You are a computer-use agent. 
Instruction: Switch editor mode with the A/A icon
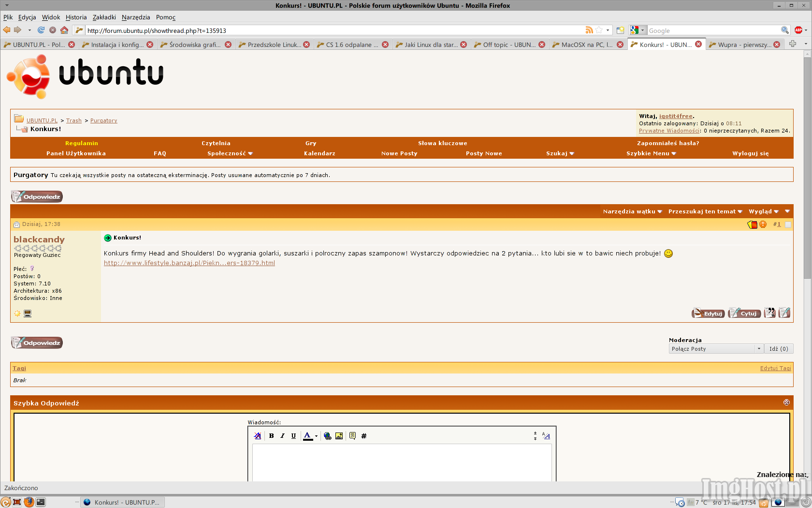tap(546, 436)
